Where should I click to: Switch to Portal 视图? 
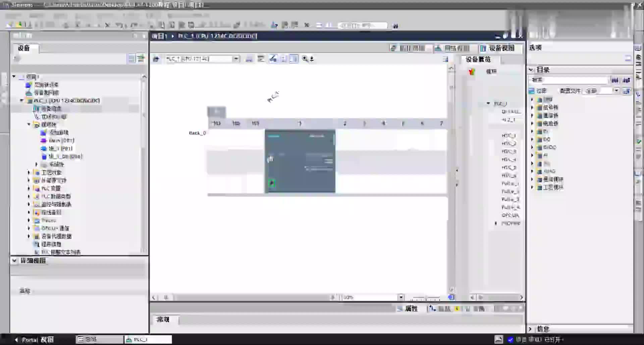pos(34,340)
